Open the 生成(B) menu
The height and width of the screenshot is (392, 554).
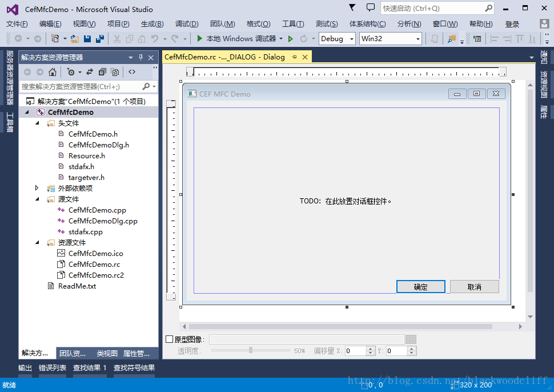tap(152, 24)
